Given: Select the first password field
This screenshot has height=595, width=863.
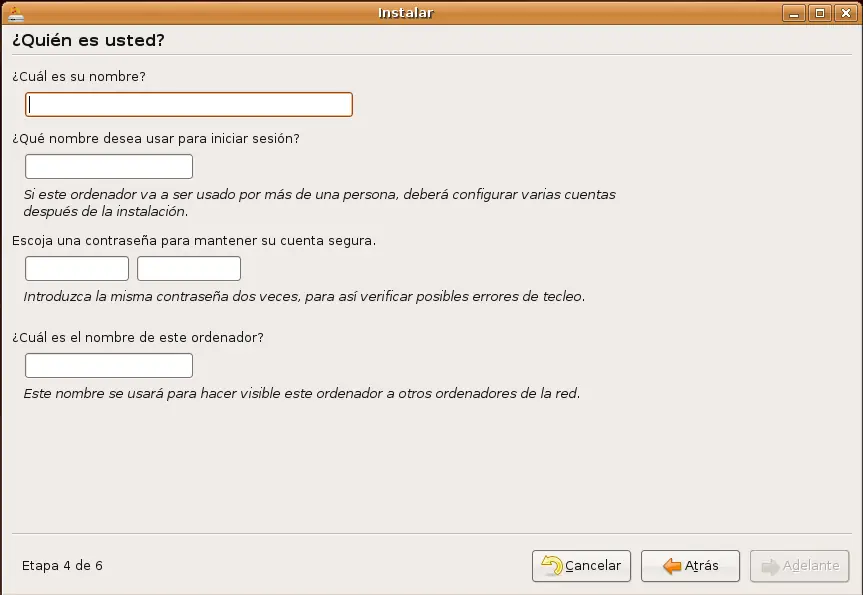Looking at the screenshot, I should pyautogui.click(x=77, y=269).
